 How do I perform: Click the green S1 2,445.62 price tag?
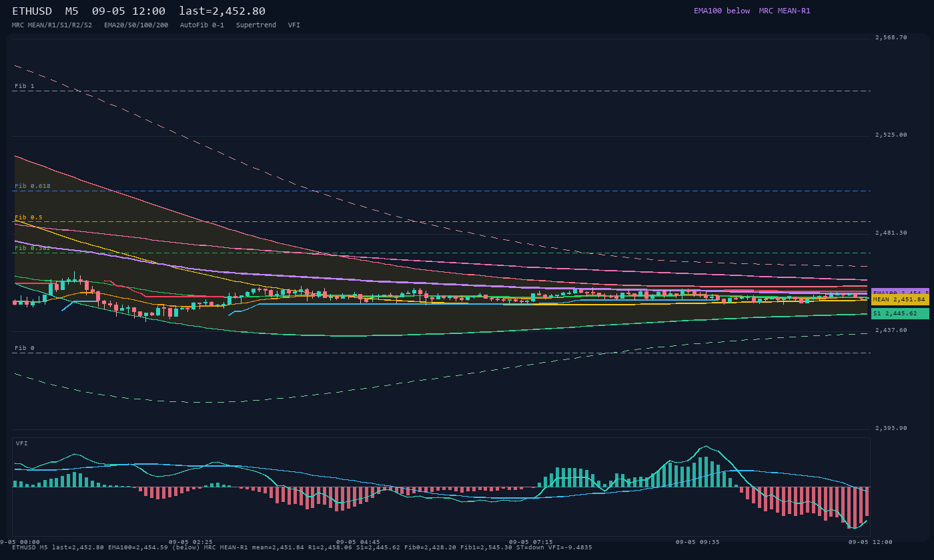(x=900, y=313)
